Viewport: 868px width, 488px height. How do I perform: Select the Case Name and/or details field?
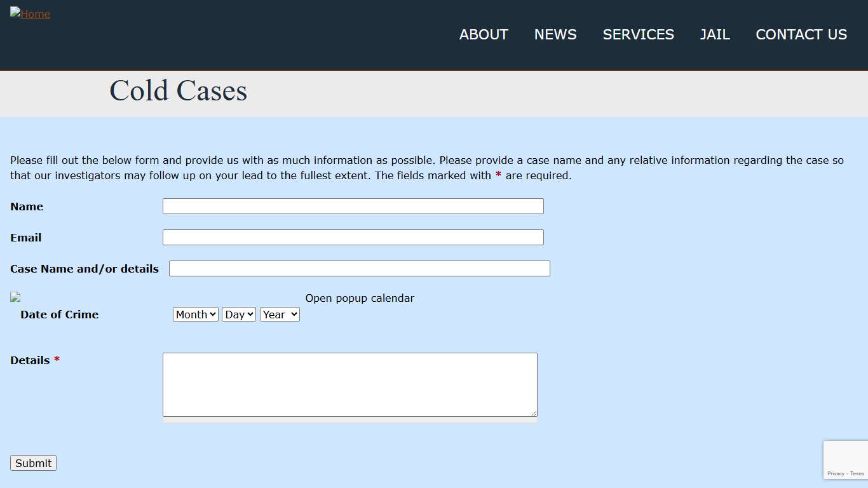pyautogui.click(x=359, y=269)
